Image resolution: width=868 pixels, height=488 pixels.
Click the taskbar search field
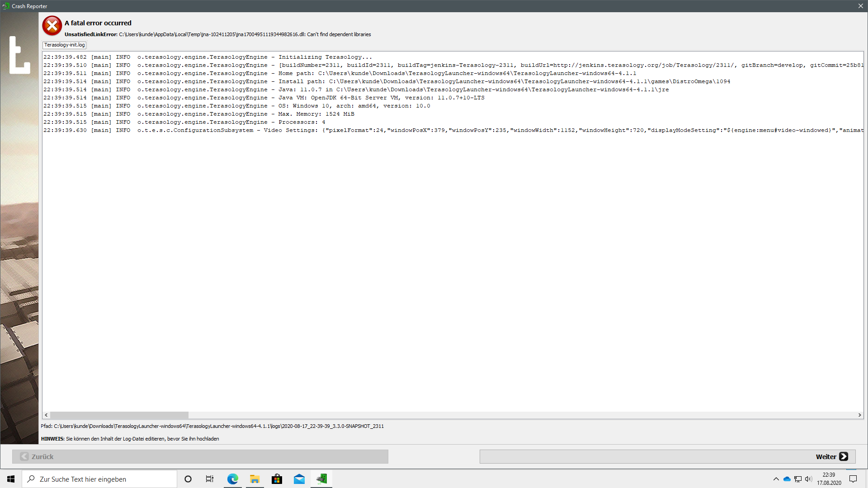coord(99,479)
